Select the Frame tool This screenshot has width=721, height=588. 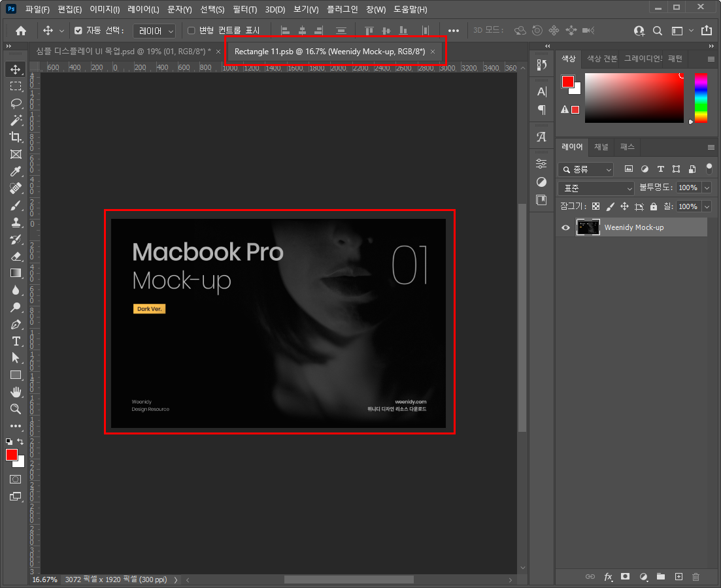tap(16, 154)
